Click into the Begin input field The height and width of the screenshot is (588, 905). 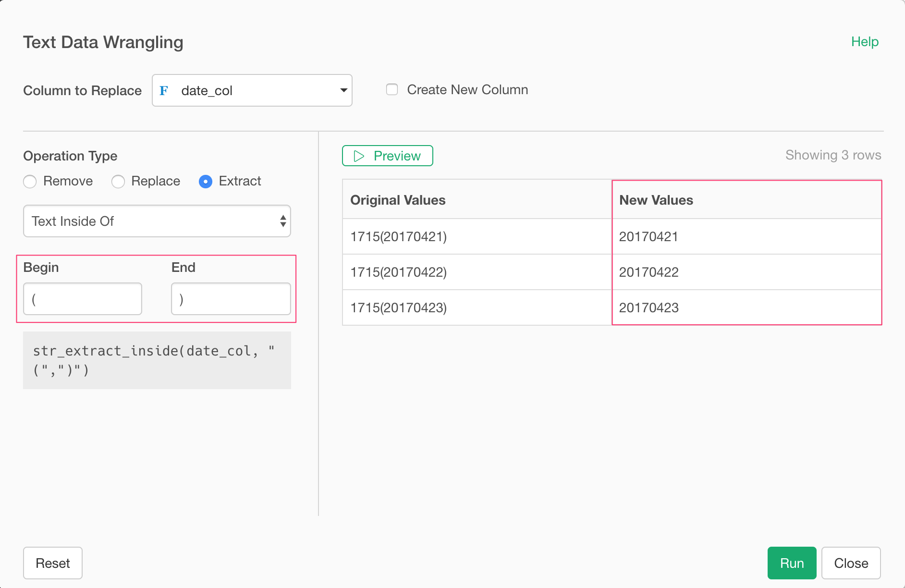[83, 299]
